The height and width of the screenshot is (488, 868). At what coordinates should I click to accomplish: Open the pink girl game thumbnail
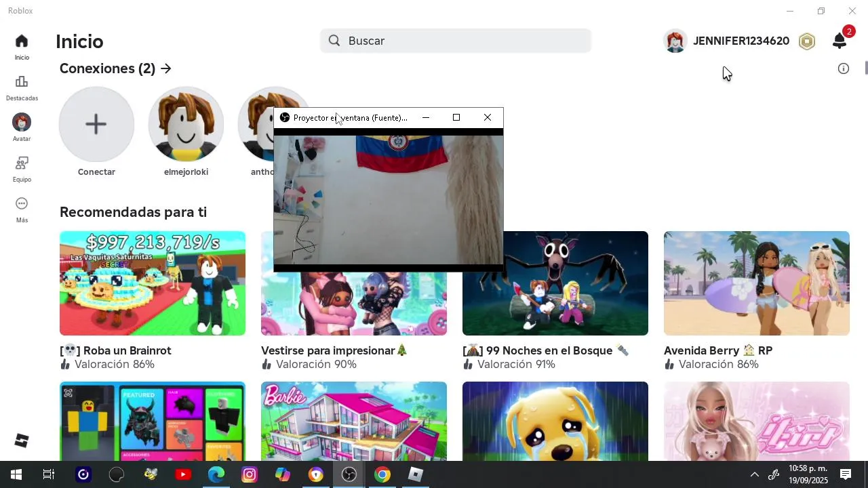coord(757,421)
